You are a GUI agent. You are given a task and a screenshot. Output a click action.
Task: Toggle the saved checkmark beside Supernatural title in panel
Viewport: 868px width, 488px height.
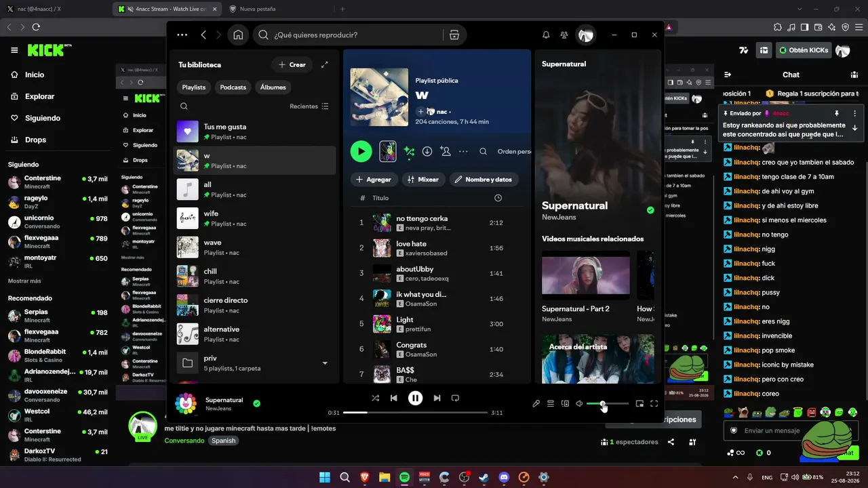click(650, 210)
